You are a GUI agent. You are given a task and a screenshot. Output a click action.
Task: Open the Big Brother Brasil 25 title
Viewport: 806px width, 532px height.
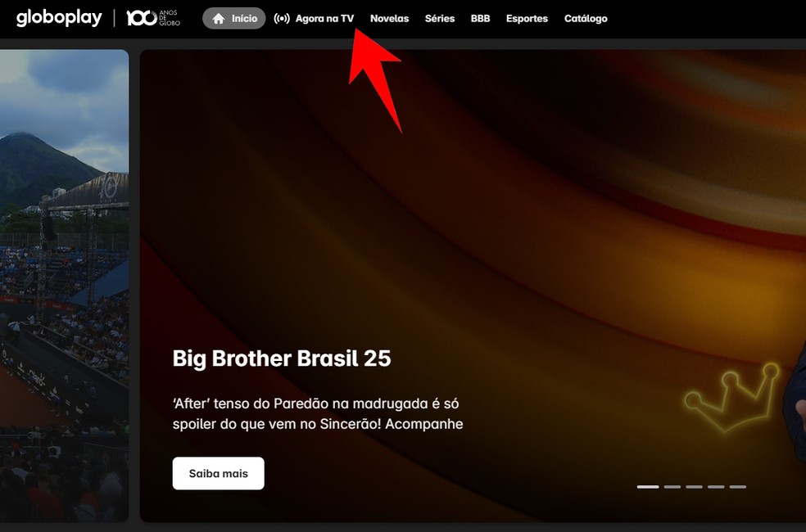coord(282,358)
